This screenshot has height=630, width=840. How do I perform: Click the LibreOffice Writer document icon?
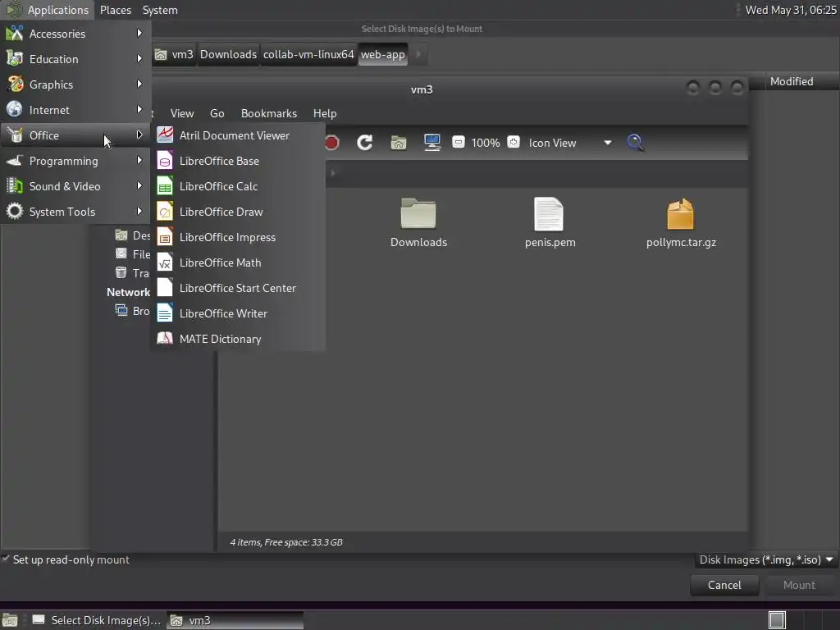tap(165, 313)
